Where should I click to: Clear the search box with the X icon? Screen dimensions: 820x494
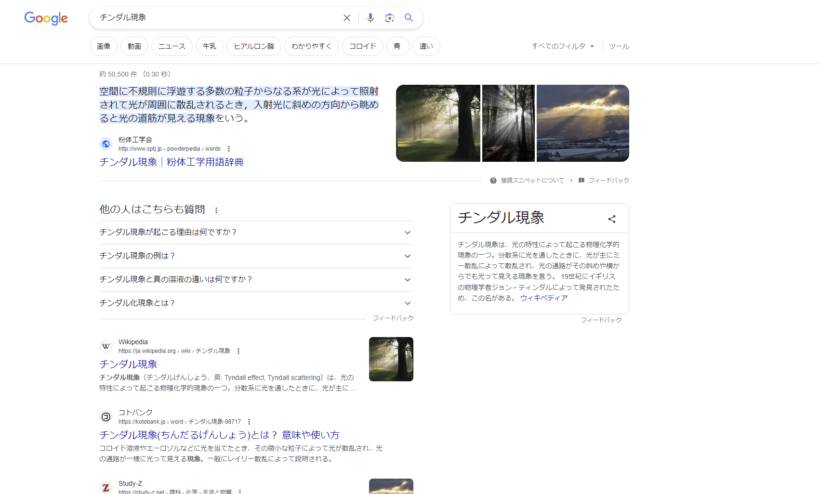point(347,18)
